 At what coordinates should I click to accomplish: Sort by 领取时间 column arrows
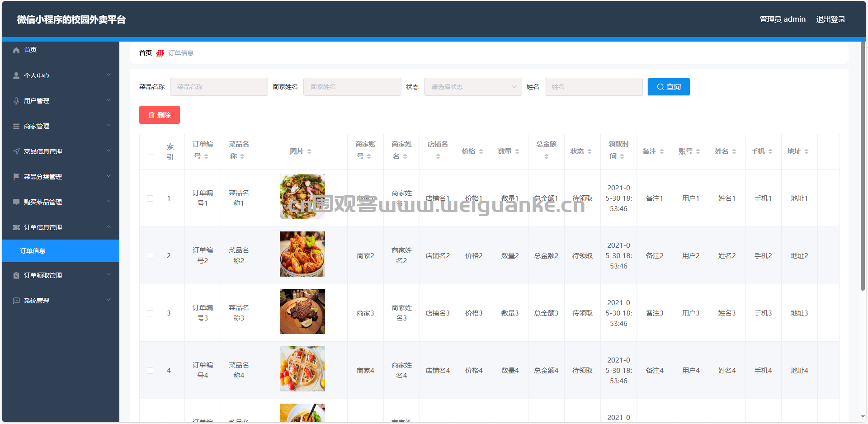622,156
